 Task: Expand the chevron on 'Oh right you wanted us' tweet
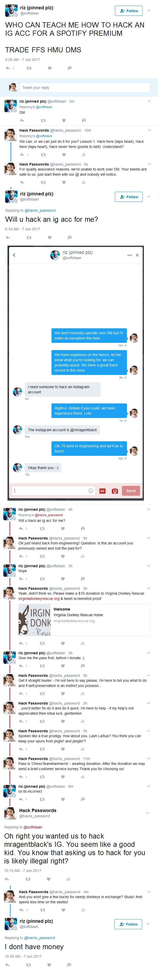(x=149, y=813)
